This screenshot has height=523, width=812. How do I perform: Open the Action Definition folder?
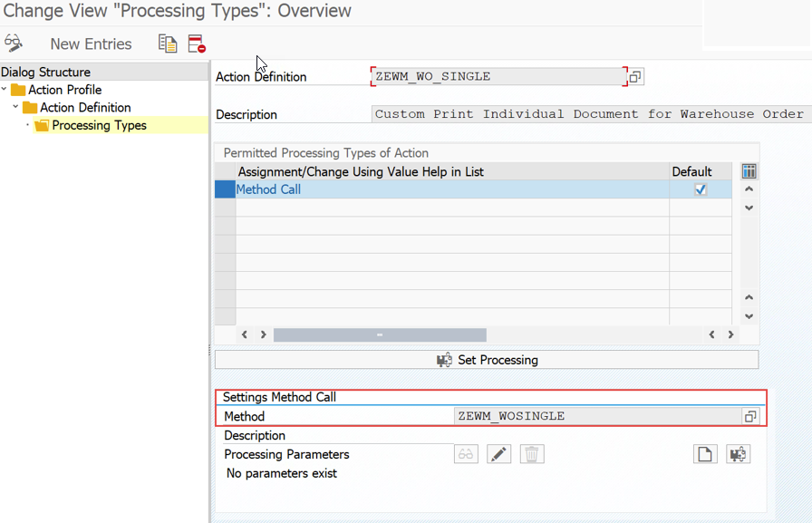point(30,107)
